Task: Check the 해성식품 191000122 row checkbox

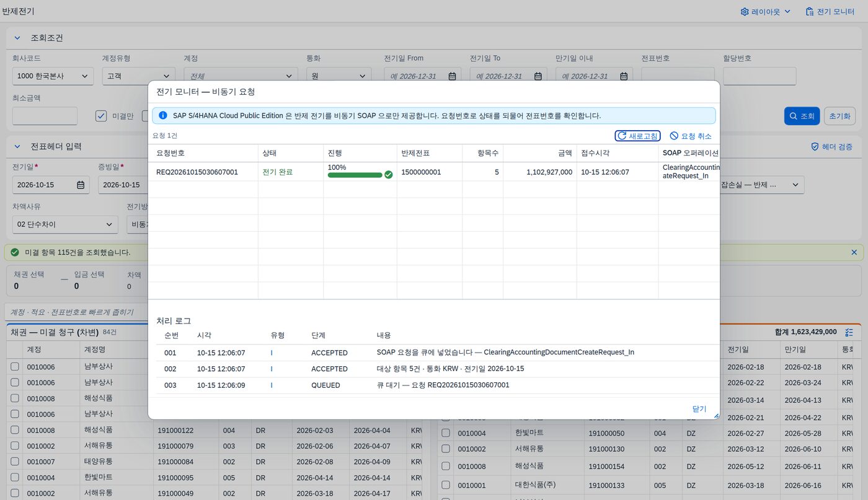Action: 15,430
